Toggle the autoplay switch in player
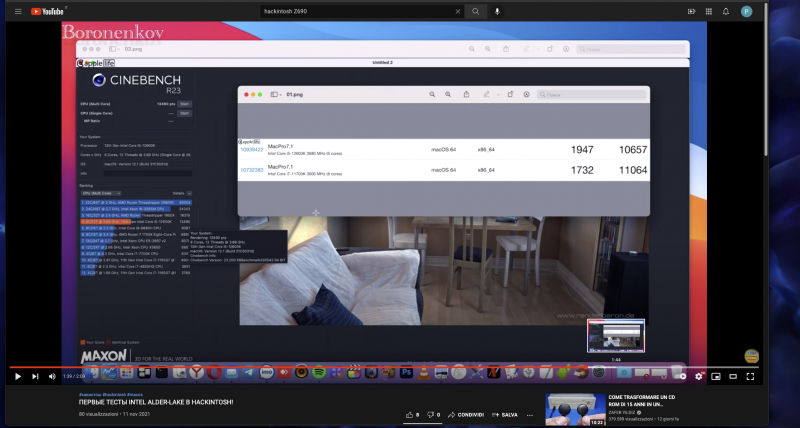The height and width of the screenshot is (428, 800). pos(681,376)
